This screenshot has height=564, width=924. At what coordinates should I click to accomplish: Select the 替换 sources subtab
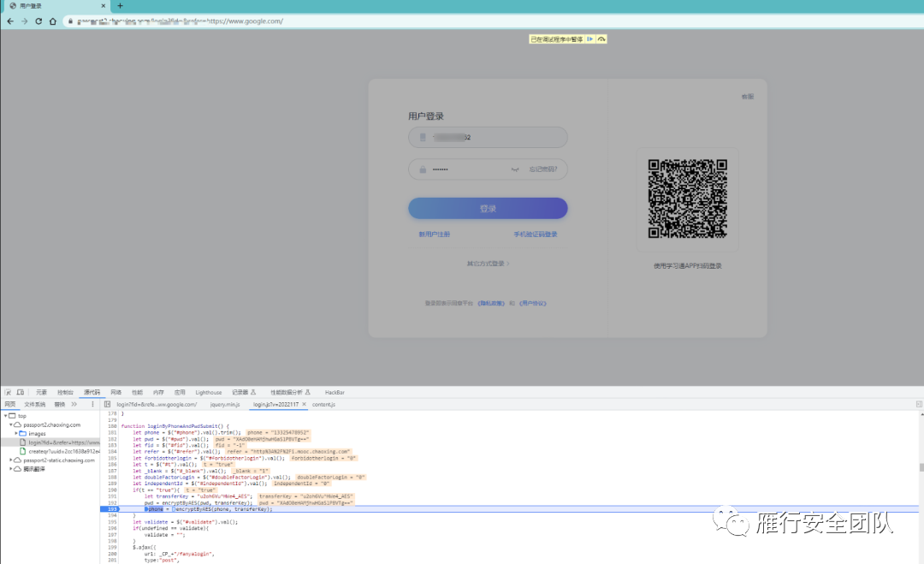tap(60, 404)
